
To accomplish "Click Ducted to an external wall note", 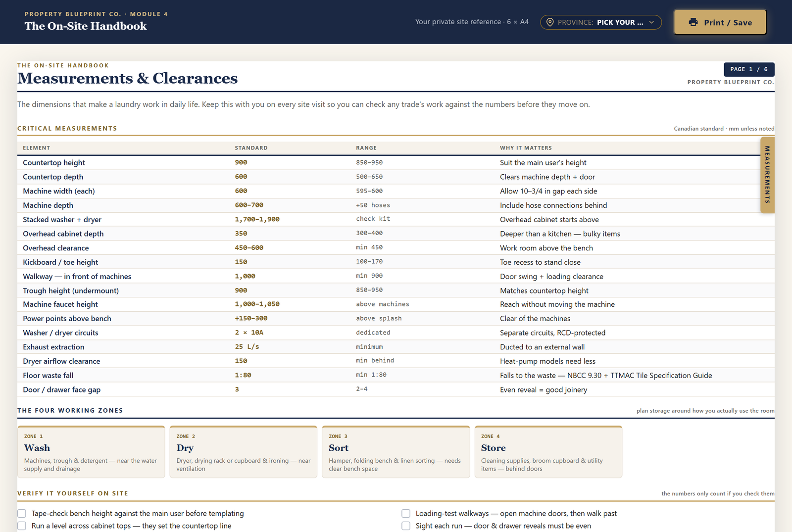I will 542,347.
